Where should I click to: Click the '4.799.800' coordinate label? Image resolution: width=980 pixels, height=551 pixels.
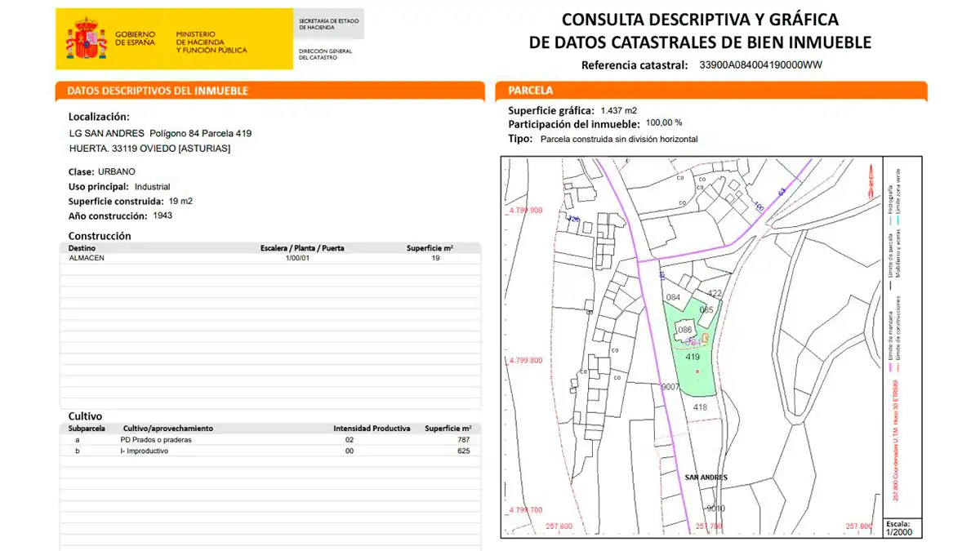[525, 360]
